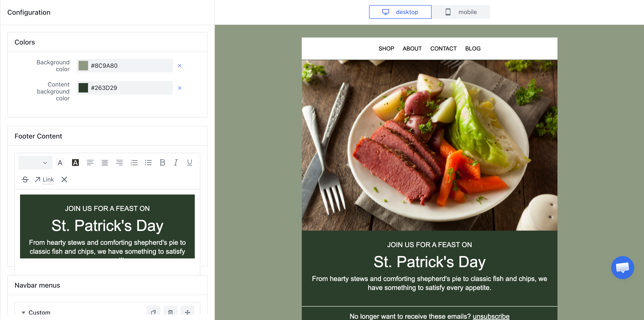Insert a numbered list

pyautogui.click(x=134, y=163)
